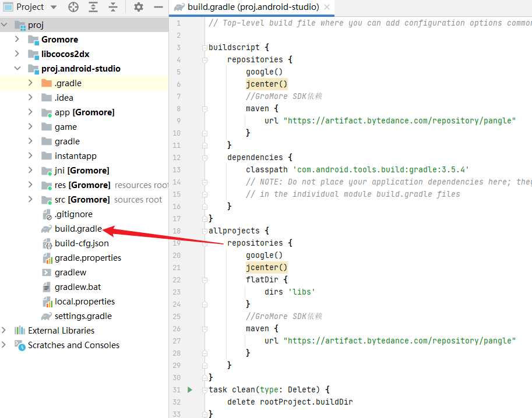Screen dimensions: 532x418
Task: Click the app [Gromore] module folder icon
Action: coord(47,112)
